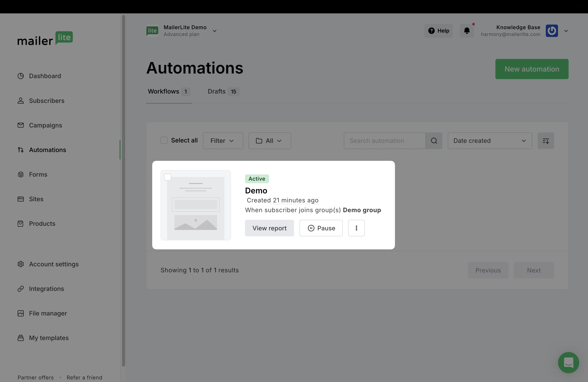Viewport: 588px width, 382px height.
Task: Open the chat support bubble
Action: [x=568, y=362]
